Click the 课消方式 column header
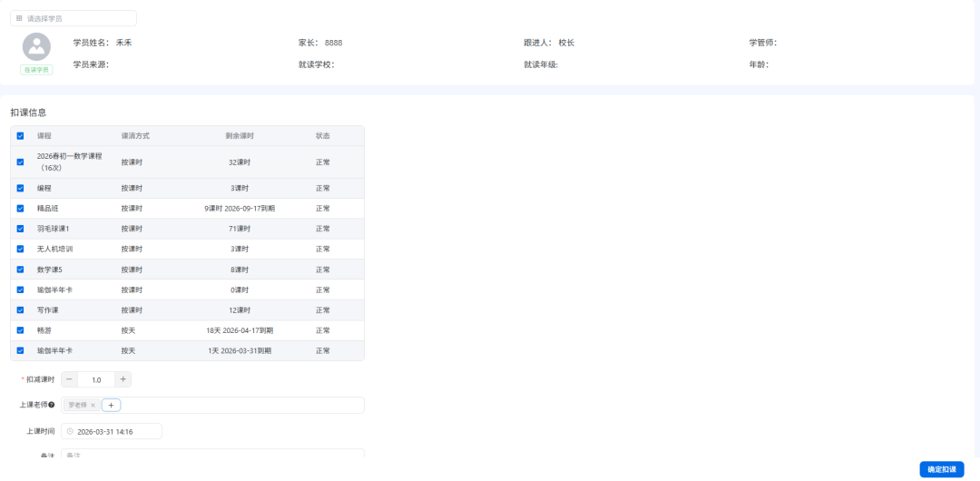 (x=135, y=136)
